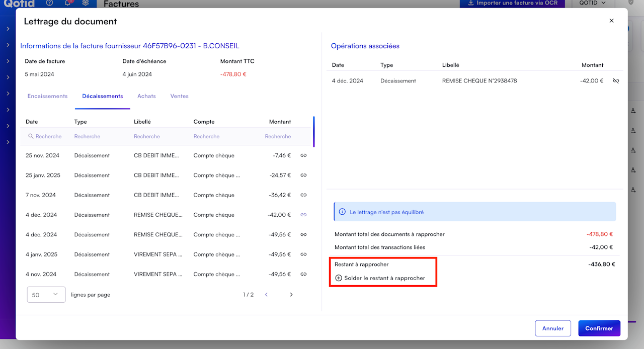
Task: Link the 4 janv. 2025 VIREMENT SEPA transaction
Action: coord(303,254)
